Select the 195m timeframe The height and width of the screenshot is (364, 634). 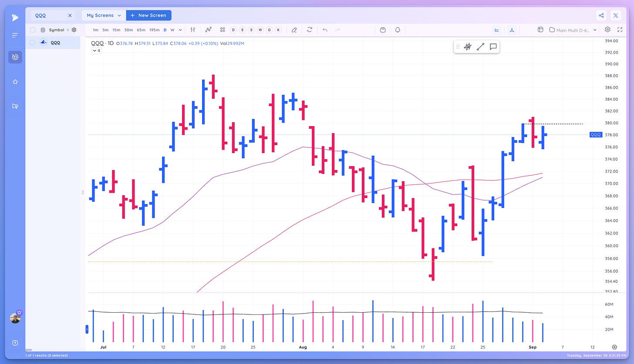[154, 30]
